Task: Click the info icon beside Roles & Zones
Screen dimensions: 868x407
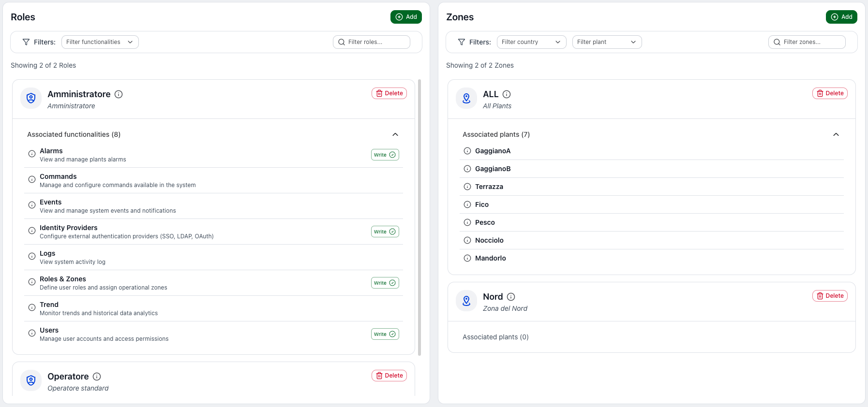Action: pos(32,282)
